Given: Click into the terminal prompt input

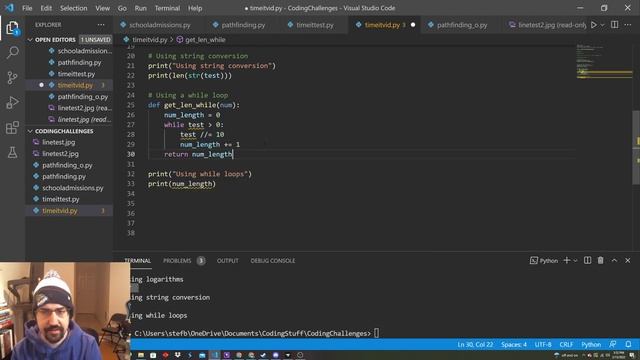Looking at the screenshot, I should tap(376, 333).
